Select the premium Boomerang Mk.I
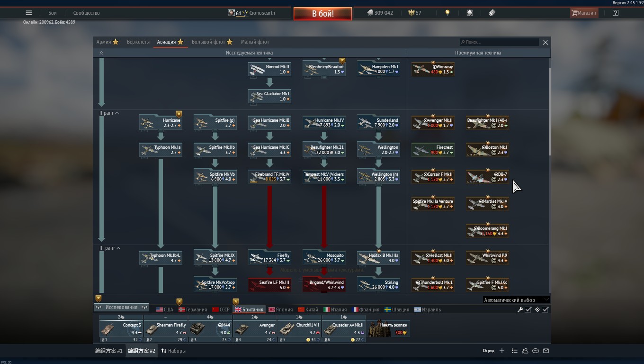The width and height of the screenshot is (644, 364). (488, 231)
